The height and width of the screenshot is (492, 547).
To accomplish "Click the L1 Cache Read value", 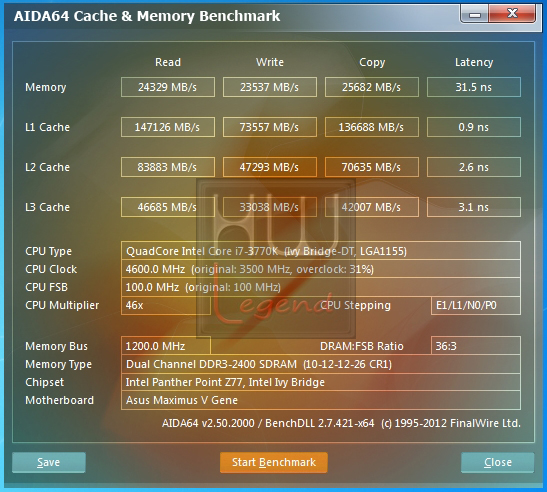I will point(168,127).
